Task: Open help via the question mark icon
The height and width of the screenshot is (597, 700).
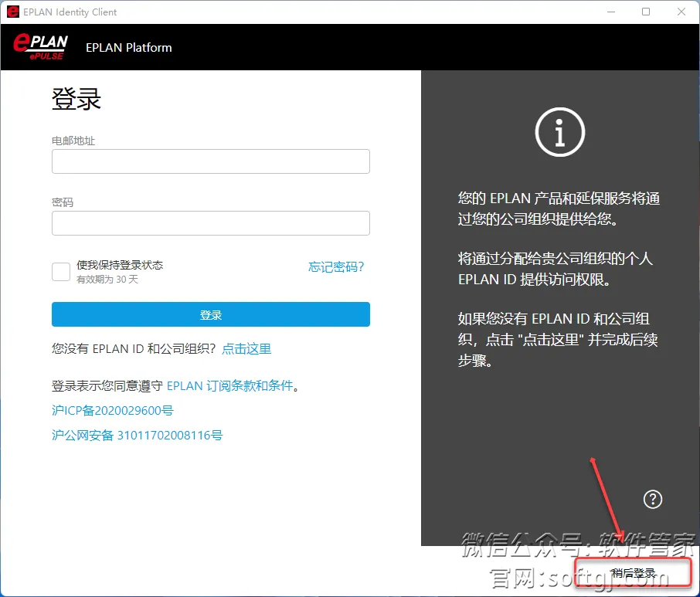Action: [x=653, y=499]
